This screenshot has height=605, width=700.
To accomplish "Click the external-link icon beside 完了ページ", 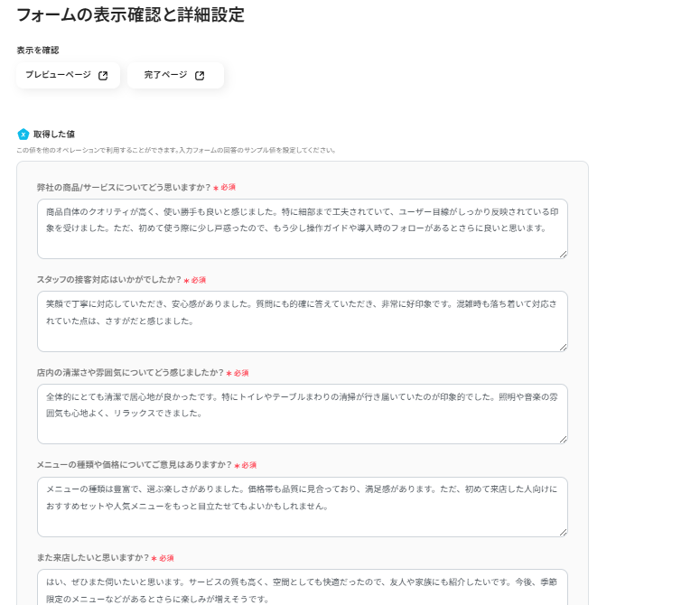I will 200,76.
